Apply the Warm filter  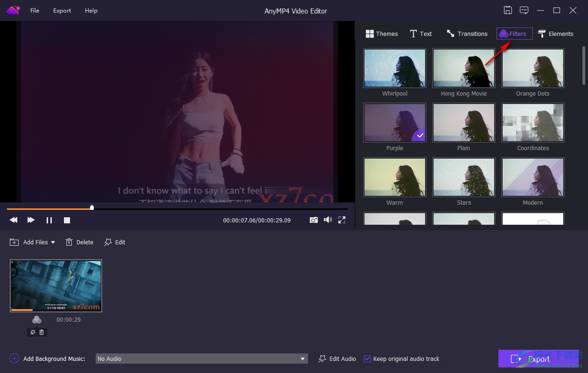395,177
